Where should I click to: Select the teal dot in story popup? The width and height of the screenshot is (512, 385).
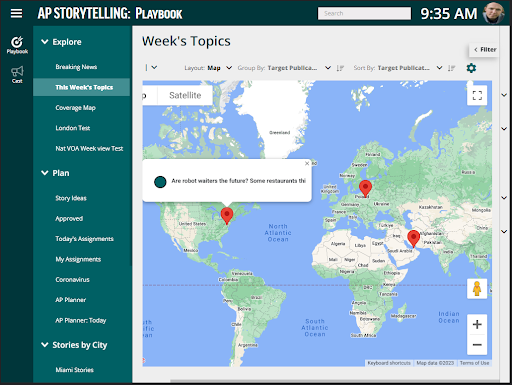click(x=160, y=182)
